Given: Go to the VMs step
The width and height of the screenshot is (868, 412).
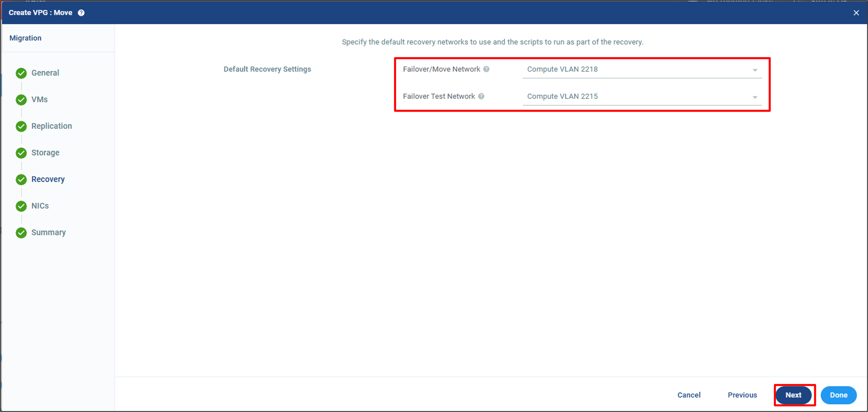Looking at the screenshot, I should tap(40, 100).
